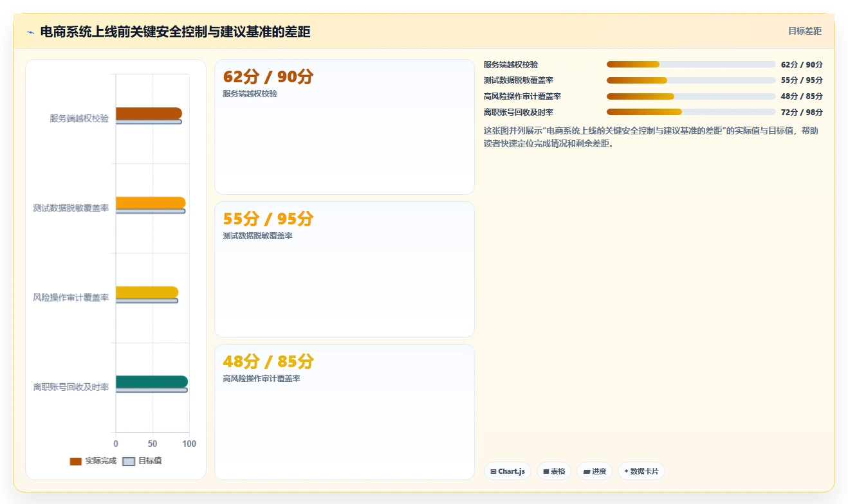Open the 62分 / 90分 data card

tap(344, 127)
